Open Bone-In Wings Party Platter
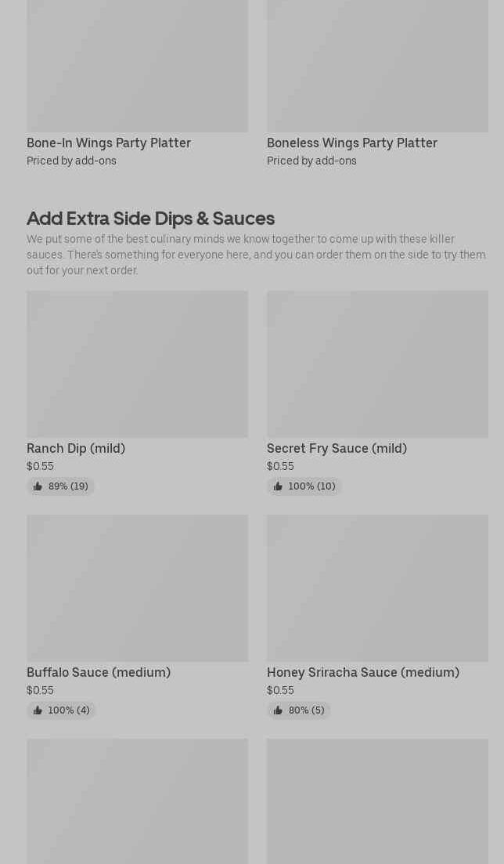The width and height of the screenshot is (504, 864). 109,143
